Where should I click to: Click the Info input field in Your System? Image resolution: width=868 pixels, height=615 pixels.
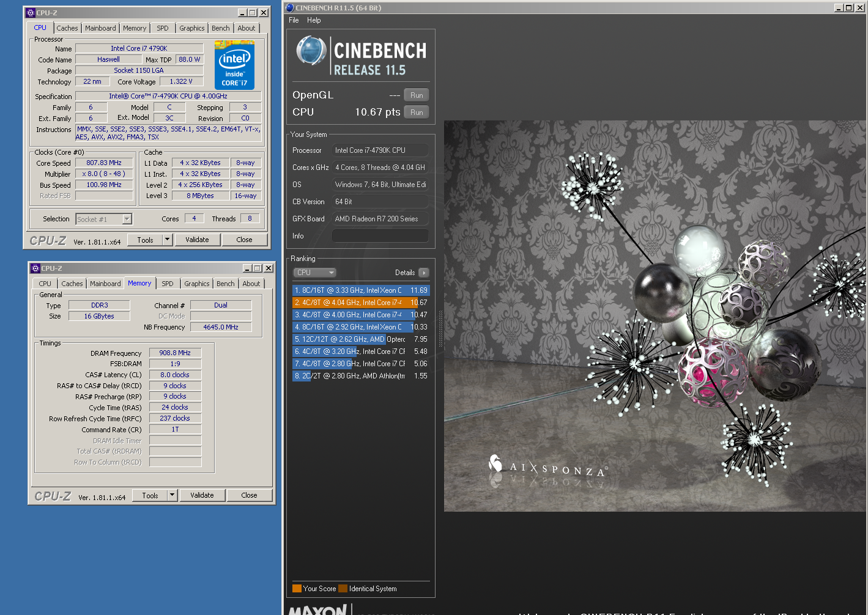point(380,236)
